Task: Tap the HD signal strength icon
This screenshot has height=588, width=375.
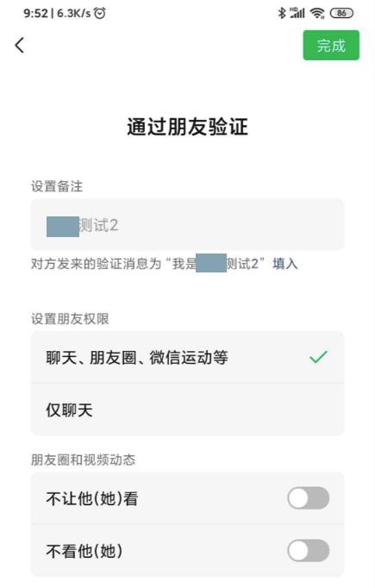Action: [297, 13]
